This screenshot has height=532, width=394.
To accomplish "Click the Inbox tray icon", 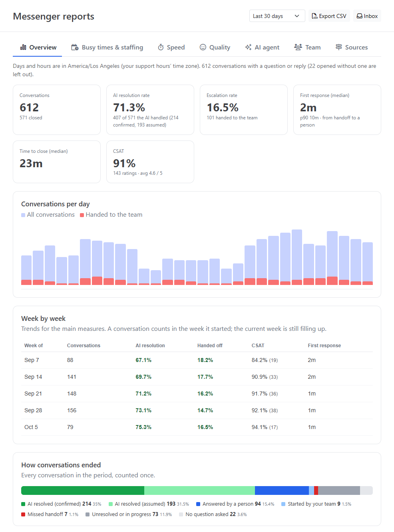I will click(x=360, y=16).
